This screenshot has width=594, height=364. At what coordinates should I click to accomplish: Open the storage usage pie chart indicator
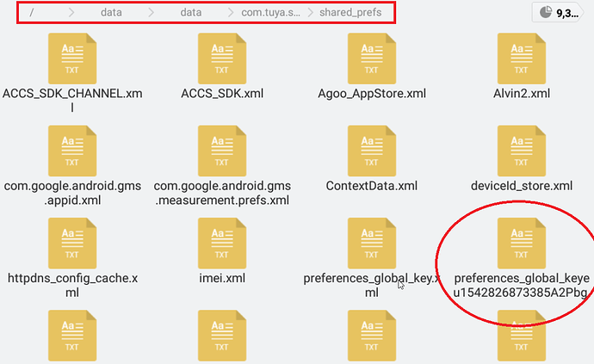point(545,12)
